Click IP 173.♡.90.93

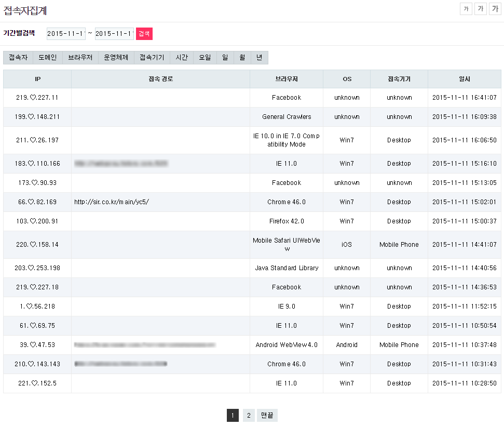[37, 183]
